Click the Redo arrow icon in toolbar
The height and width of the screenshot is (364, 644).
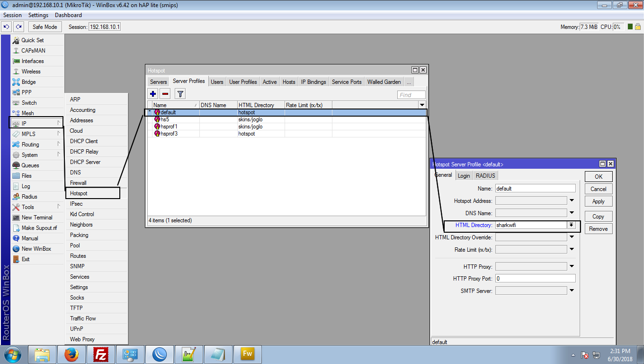pyautogui.click(x=18, y=27)
